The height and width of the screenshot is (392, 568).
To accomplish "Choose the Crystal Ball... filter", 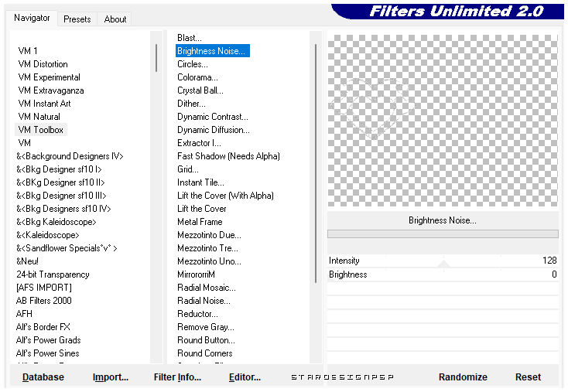I will click(200, 90).
